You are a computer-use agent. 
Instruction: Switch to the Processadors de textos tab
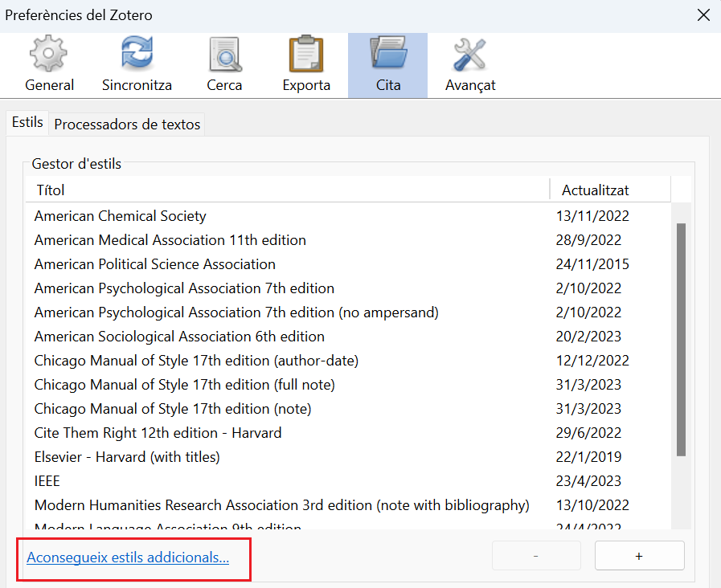(x=127, y=125)
